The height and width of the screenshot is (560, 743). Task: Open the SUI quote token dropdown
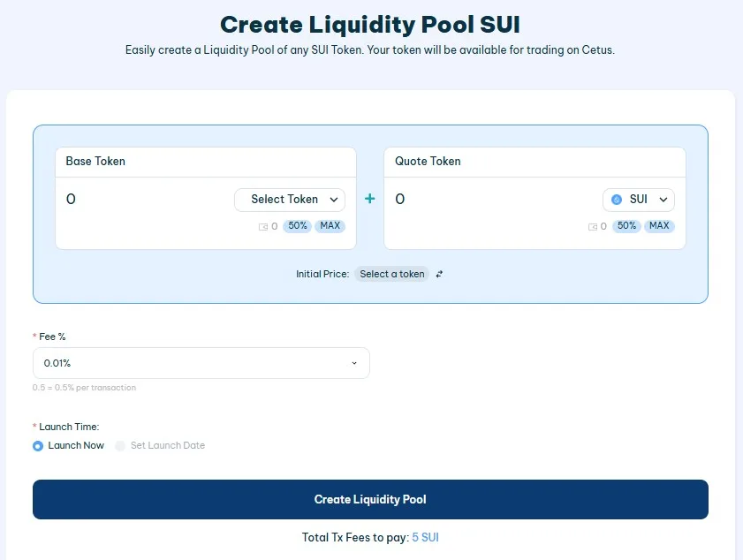point(638,199)
